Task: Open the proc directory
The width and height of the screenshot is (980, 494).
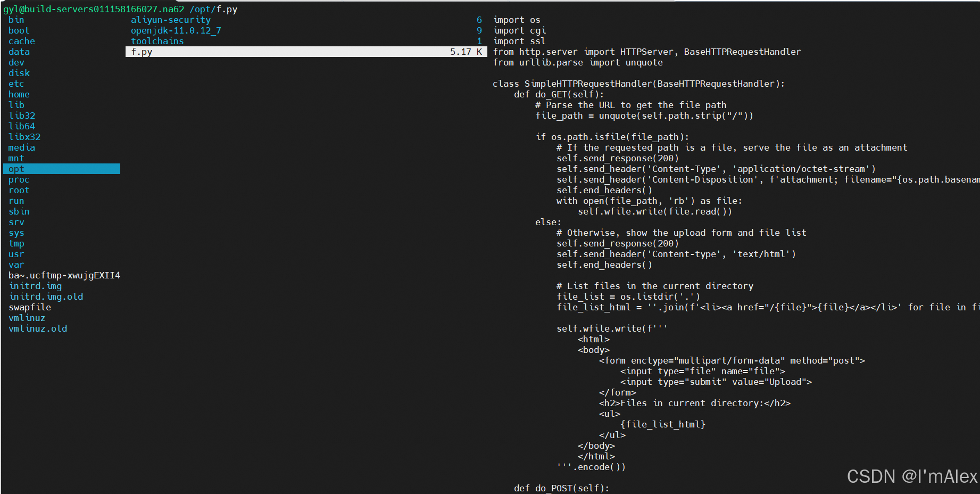Action: click(19, 179)
